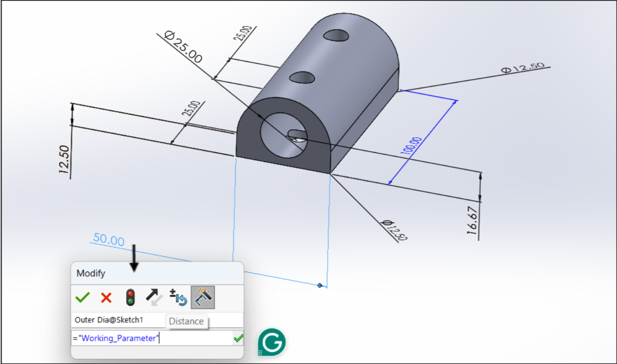Click the rearmost hole on the cylinder top
Image resolution: width=617 pixels, height=364 pixels.
tap(337, 36)
